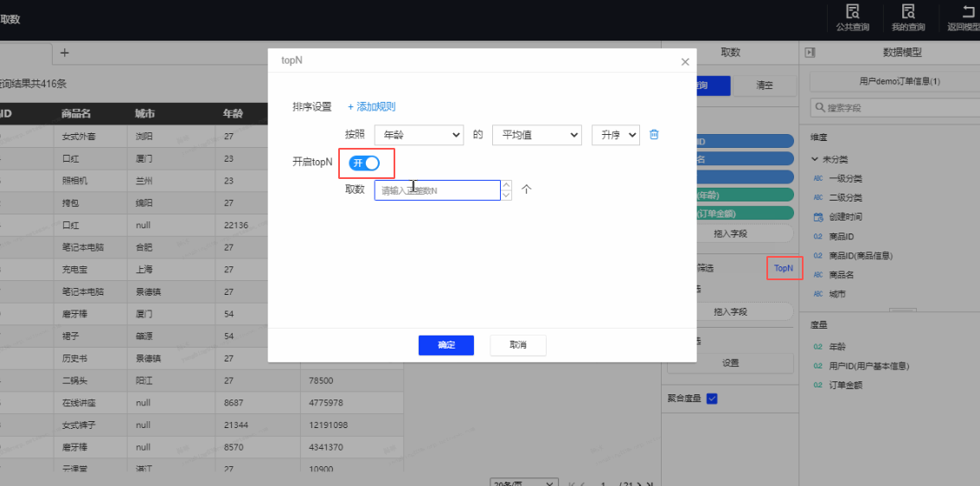The height and width of the screenshot is (486, 980).
Task: Click the calendar icon beside 创建时间
Action: 818,217
